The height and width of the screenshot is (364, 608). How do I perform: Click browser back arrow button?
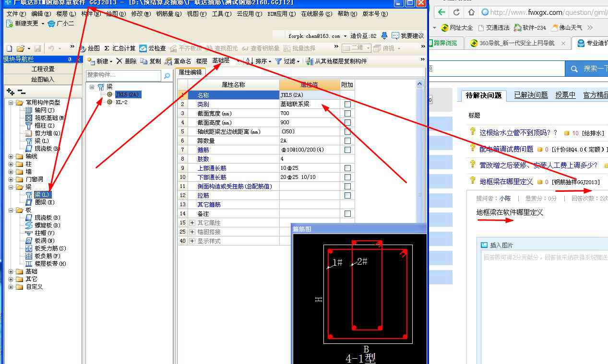coord(441,12)
